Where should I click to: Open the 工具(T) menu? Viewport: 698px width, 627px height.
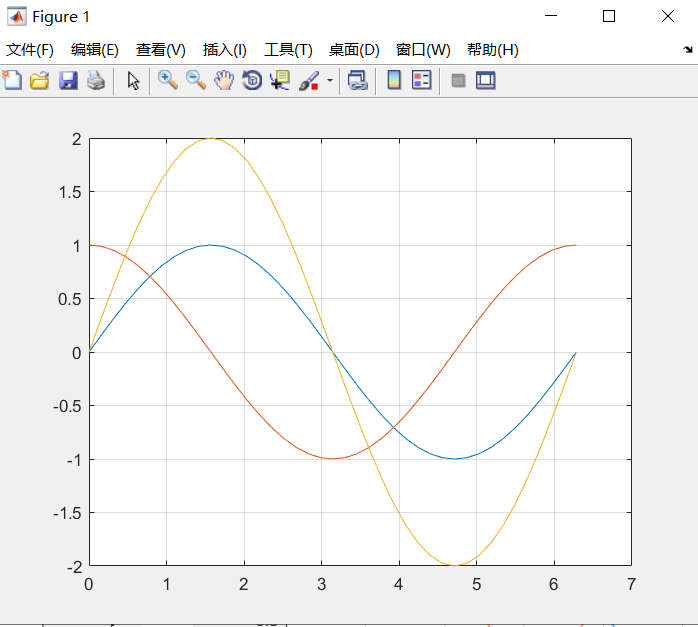[x=288, y=50]
